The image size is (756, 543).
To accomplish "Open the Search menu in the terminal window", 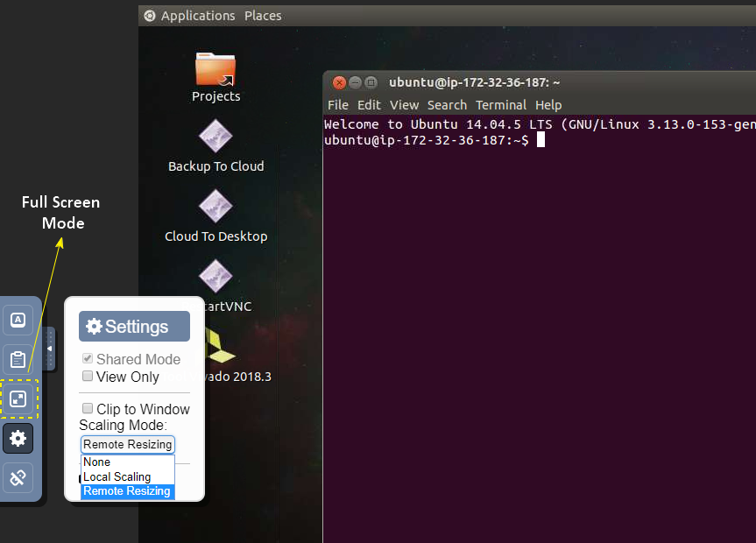I will point(447,104).
